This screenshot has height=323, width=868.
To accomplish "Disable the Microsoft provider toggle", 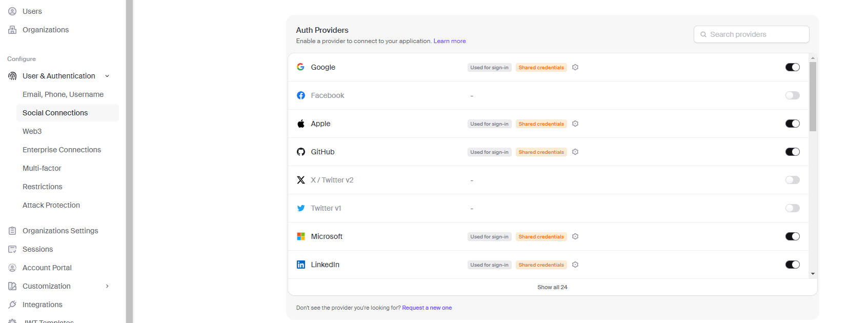I will click(793, 236).
